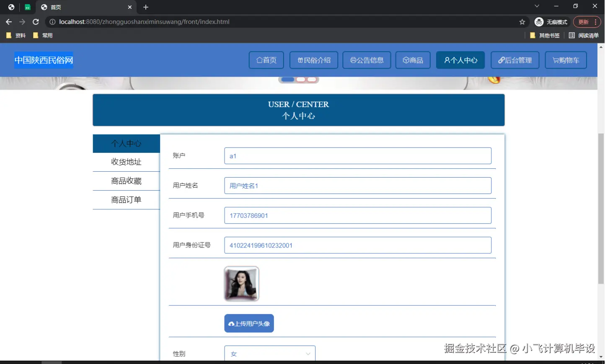Open the 资料 bookmark folder
This screenshot has height=364, width=605.
16,36
